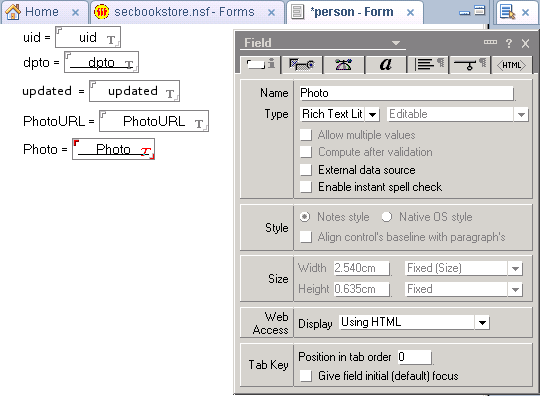540x396 pixels.
Task: Maximize the editor pane
Action: click(x=479, y=10)
